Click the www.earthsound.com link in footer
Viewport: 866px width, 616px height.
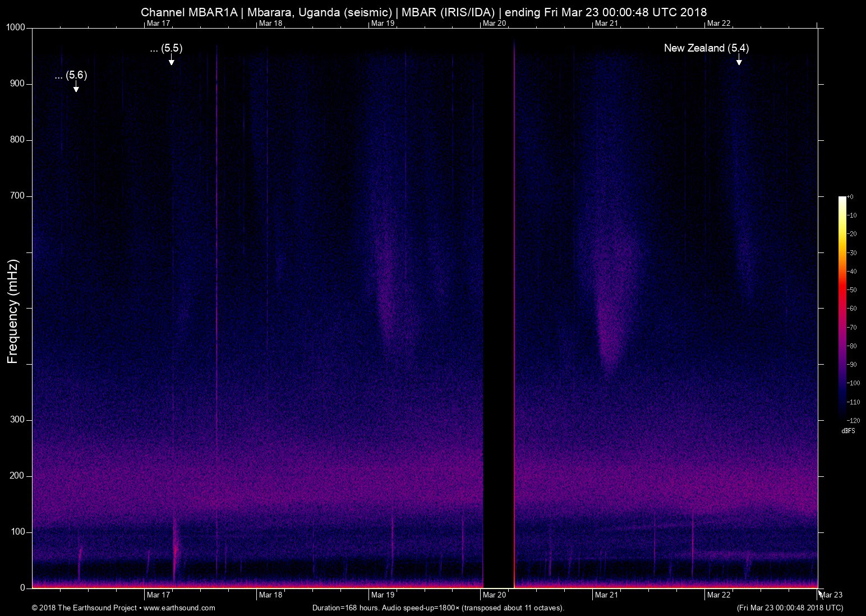point(179,608)
